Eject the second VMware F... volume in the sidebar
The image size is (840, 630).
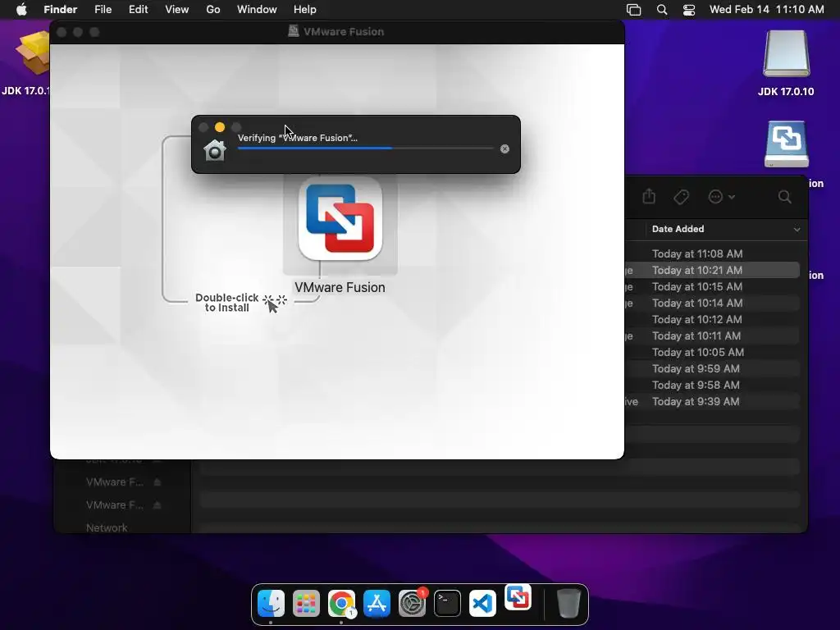pyautogui.click(x=157, y=505)
